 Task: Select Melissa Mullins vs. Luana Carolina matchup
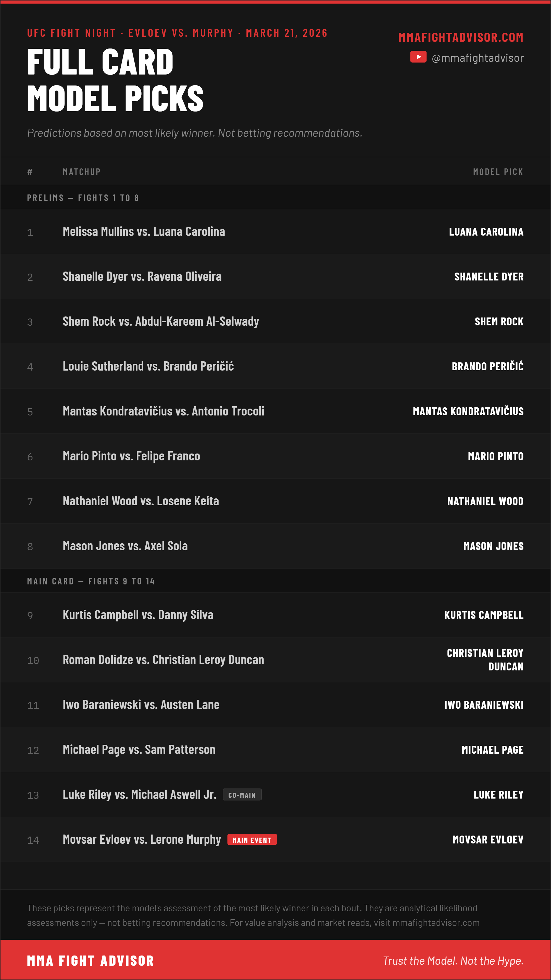tap(144, 231)
